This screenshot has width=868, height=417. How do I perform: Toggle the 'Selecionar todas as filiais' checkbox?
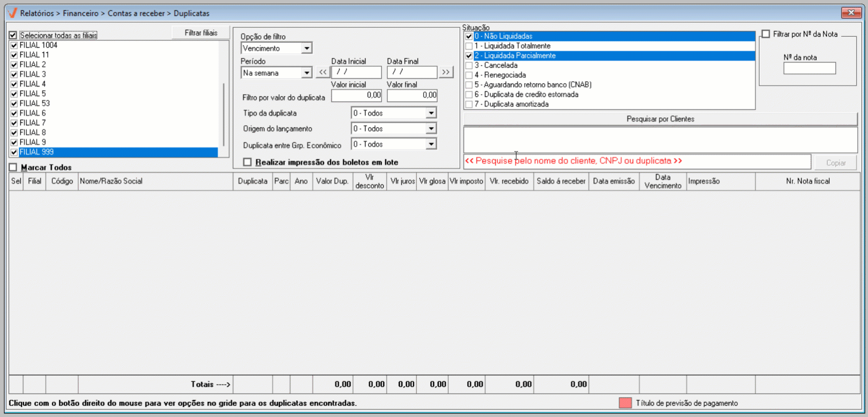coord(13,35)
